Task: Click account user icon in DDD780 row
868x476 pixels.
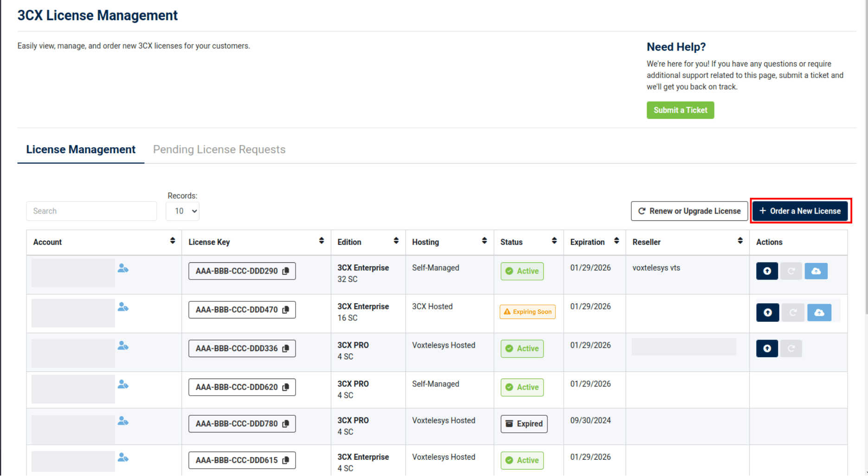Action: click(x=123, y=421)
